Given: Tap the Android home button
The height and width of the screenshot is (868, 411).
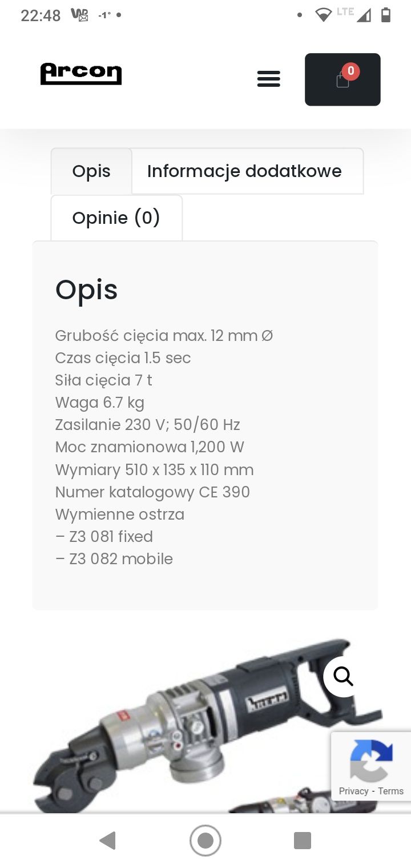Looking at the screenshot, I should tap(205, 841).
